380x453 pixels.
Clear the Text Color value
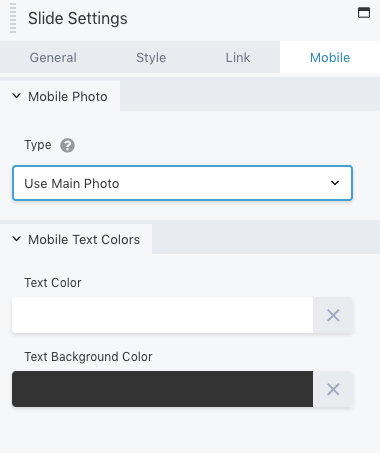click(x=333, y=315)
